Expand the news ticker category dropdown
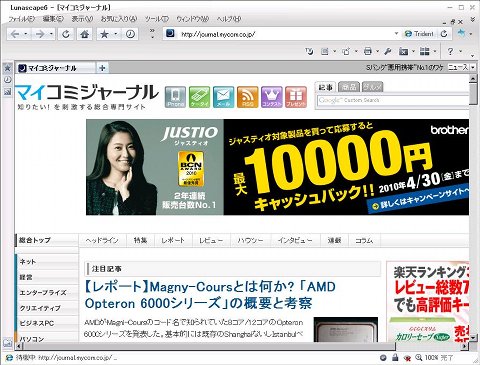 (473, 68)
